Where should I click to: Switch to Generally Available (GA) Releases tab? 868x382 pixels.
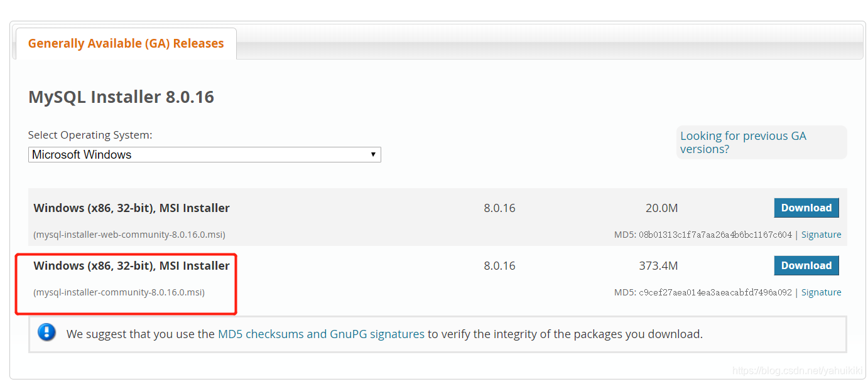(126, 44)
